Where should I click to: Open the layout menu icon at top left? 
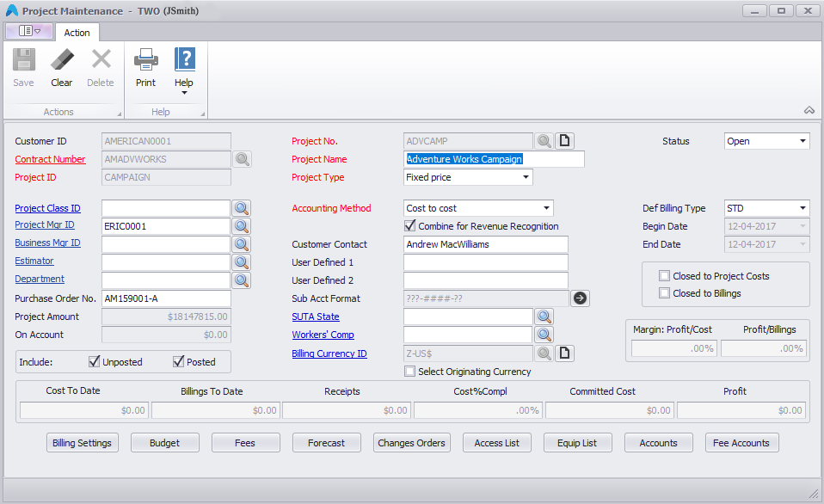29,31
